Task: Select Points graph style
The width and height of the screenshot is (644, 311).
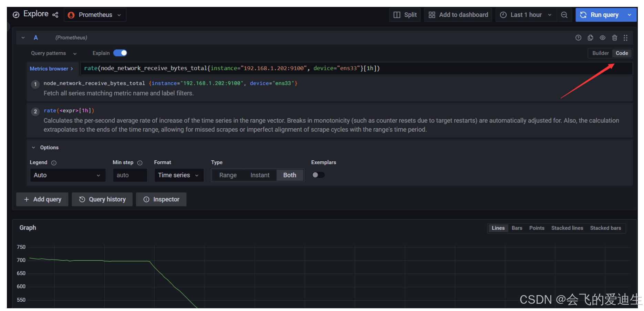Action: [x=537, y=228]
